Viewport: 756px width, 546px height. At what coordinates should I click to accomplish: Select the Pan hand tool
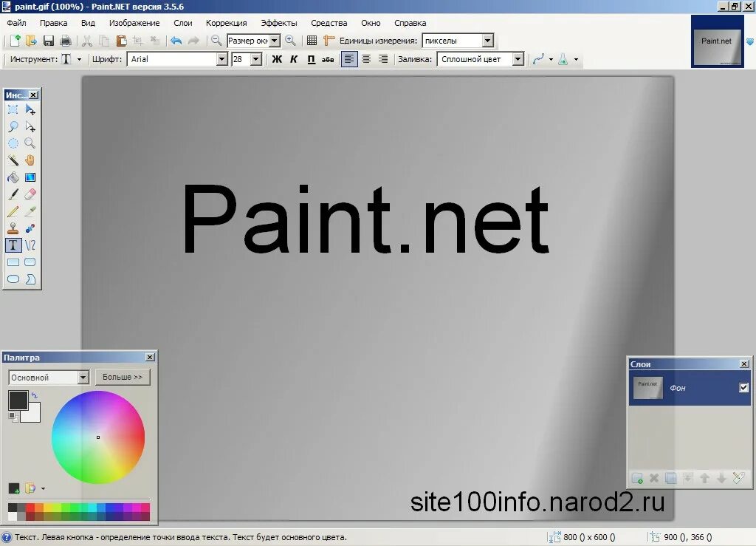30,160
